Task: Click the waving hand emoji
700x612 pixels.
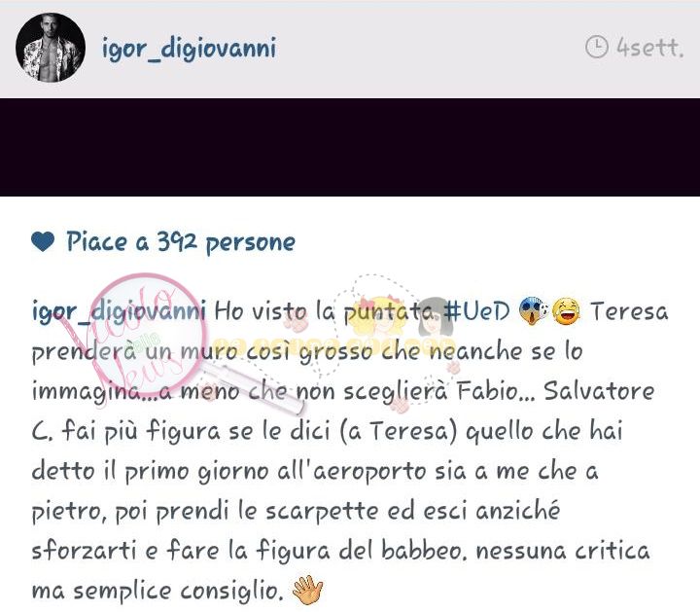Action: pyautogui.click(x=307, y=590)
